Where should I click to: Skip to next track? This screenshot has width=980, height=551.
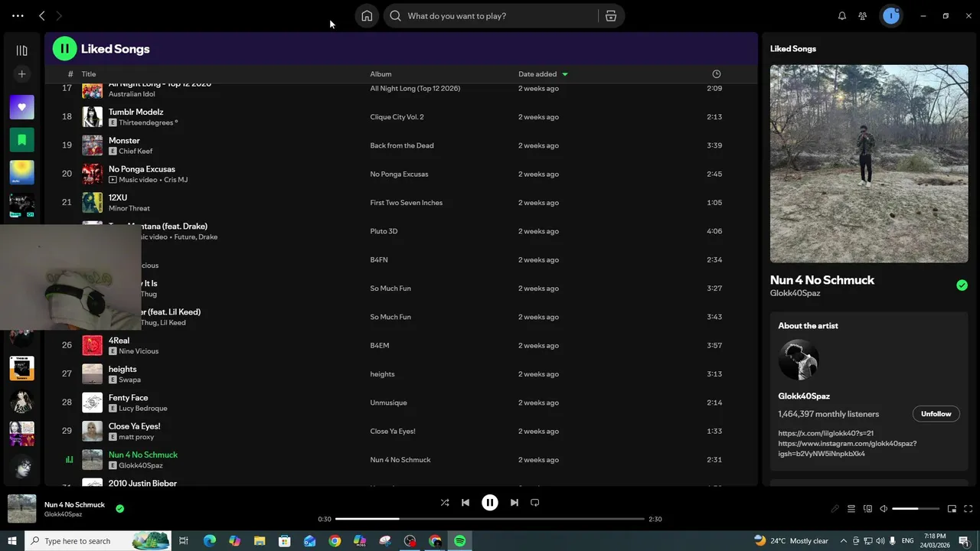pos(514,503)
